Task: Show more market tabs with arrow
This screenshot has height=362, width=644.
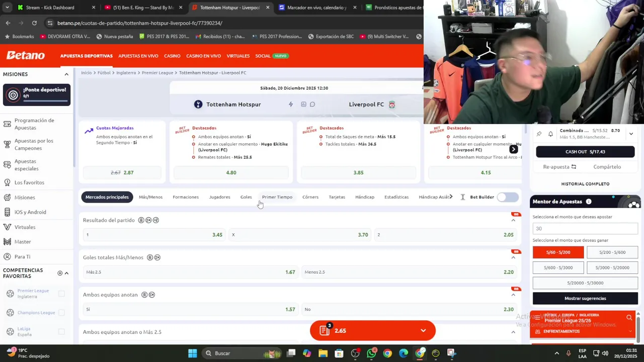Action: 451,197
